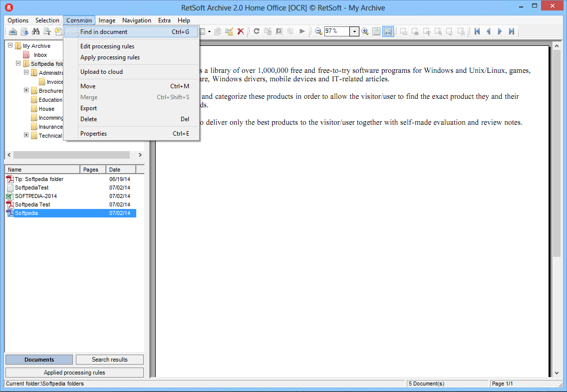
Task: Open the Extra menu
Action: pyautogui.click(x=164, y=20)
